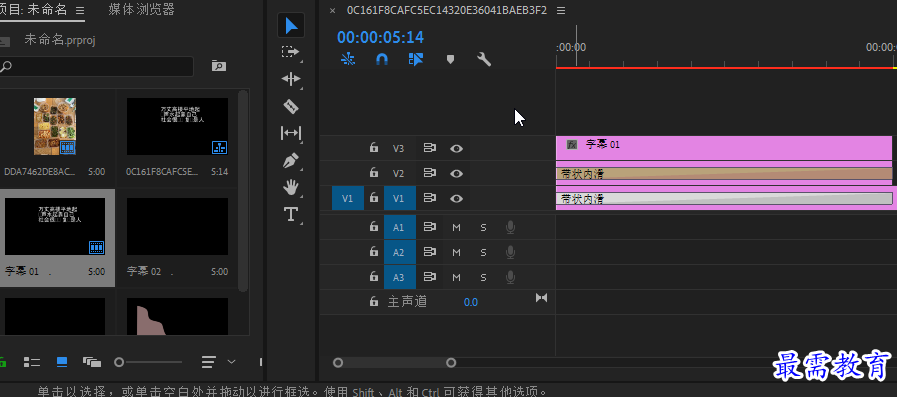Toggle lock on master audio track
The image size is (897, 397).
pyautogui.click(x=374, y=301)
